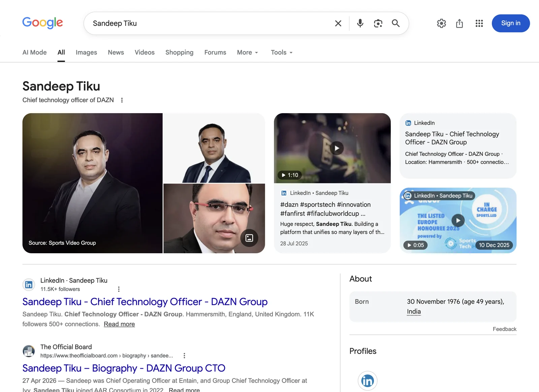Click the Google logo
Screen dimensions: 539x392
(42, 23)
